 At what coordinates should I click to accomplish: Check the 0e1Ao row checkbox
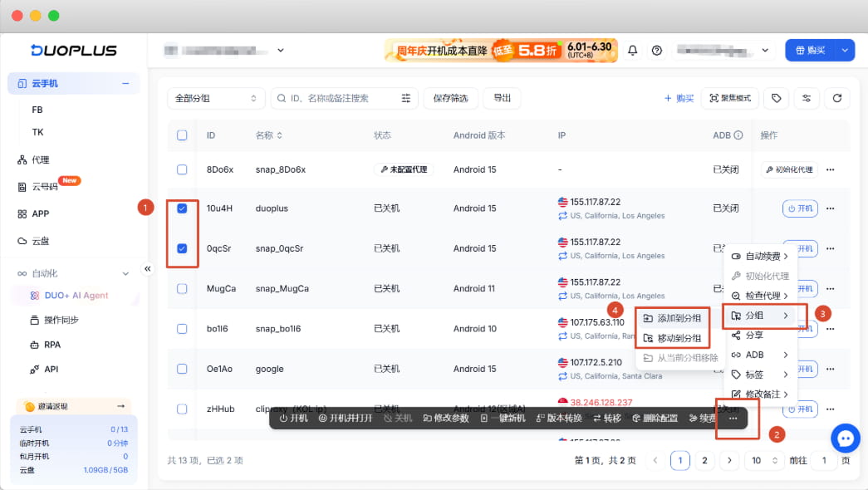pyautogui.click(x=182, y=369)
